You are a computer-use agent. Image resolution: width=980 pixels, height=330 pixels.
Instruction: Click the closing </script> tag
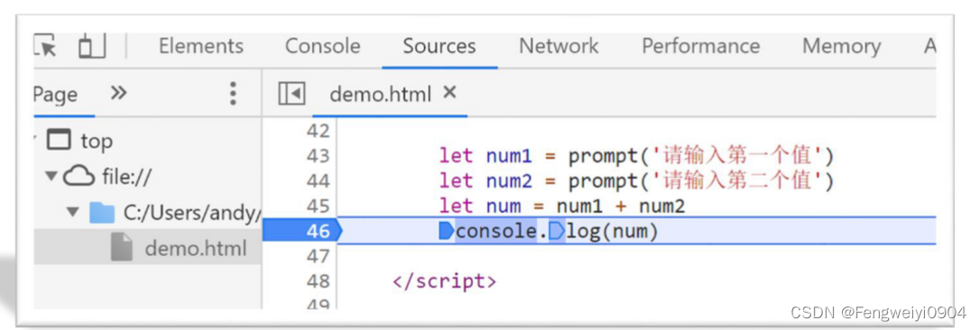(444, 282)
